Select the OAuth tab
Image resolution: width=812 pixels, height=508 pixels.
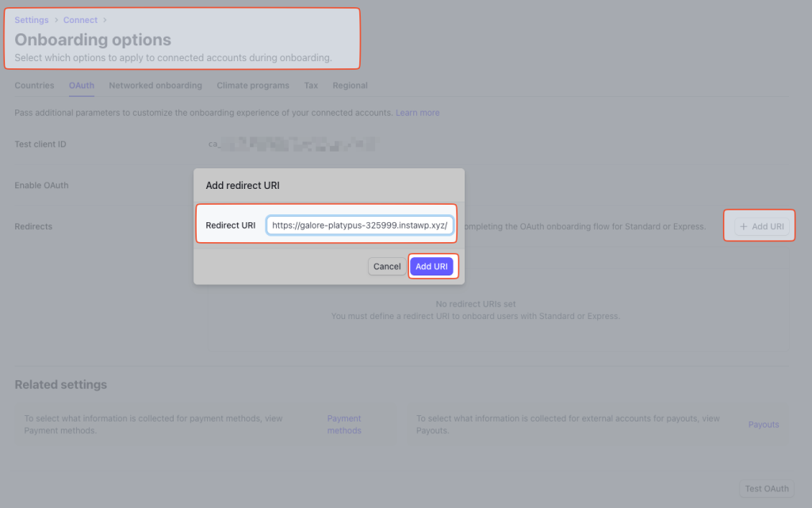(82, 86)
